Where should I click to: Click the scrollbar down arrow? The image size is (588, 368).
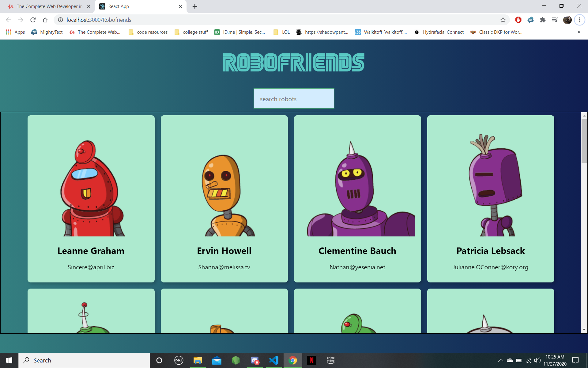[584, 330]
